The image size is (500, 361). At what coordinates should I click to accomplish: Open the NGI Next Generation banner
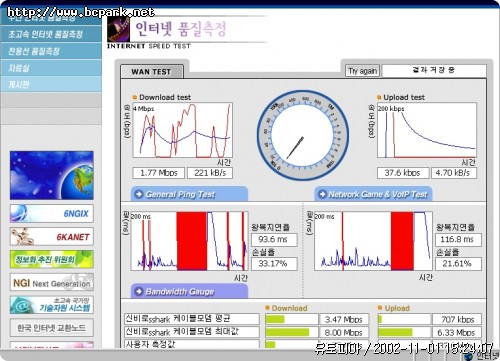[52, 283]
